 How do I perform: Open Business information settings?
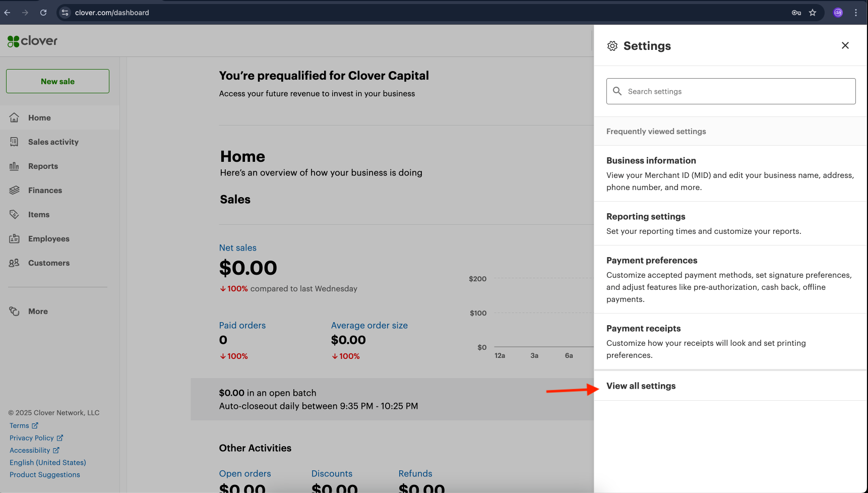click(x=731, y=173)
